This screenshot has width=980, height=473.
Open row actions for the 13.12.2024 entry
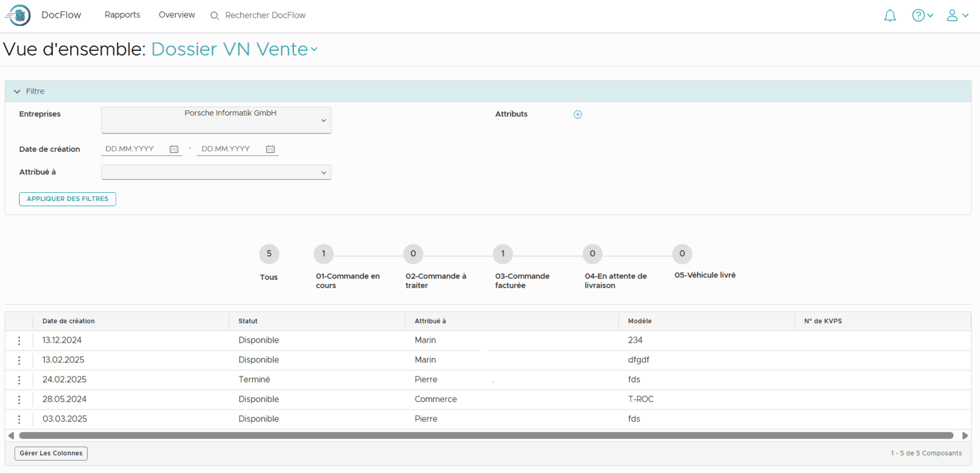tap(19, 341)
